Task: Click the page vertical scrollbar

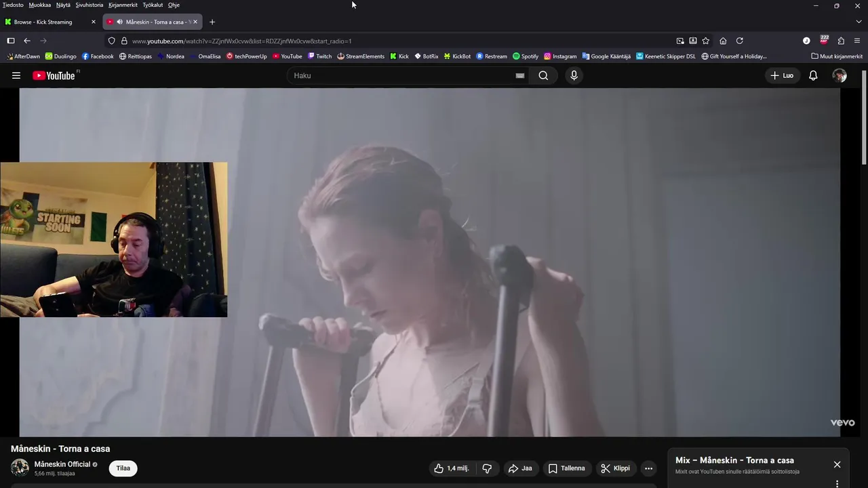Action: [x=864, y=117]
